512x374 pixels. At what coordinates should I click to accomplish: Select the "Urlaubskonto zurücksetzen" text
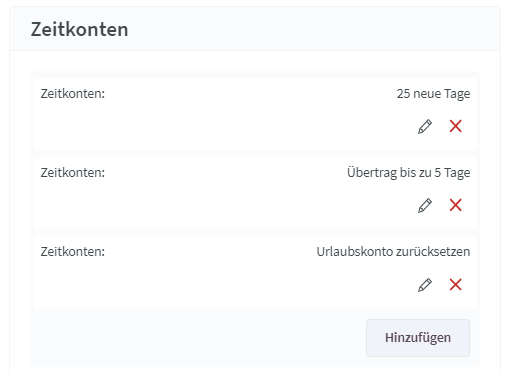393,252
